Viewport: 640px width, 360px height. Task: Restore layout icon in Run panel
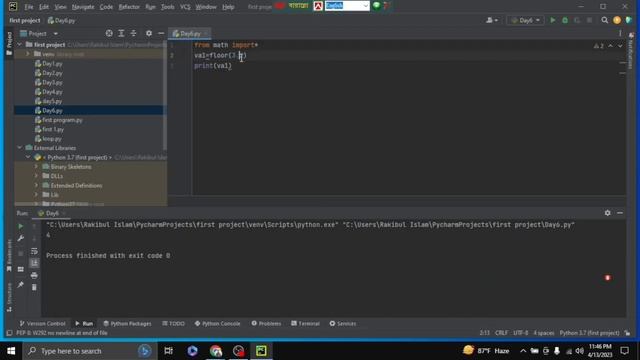(x=20, y=269)
